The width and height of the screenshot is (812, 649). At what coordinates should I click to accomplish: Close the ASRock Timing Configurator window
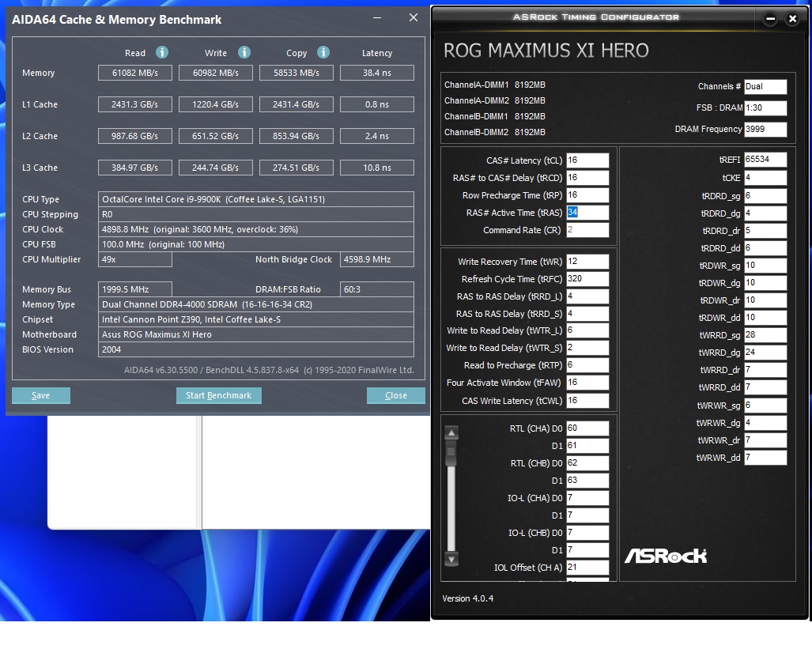792,19
